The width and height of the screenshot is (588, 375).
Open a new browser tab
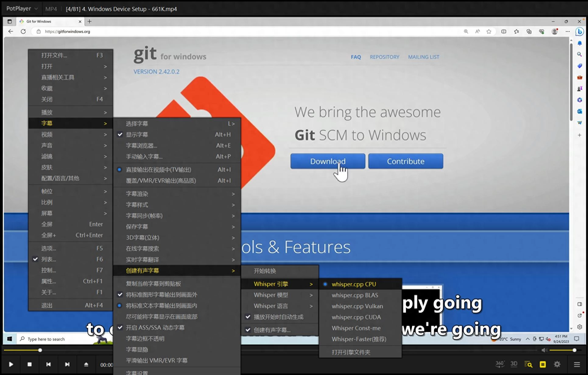(x=89, y=21)
